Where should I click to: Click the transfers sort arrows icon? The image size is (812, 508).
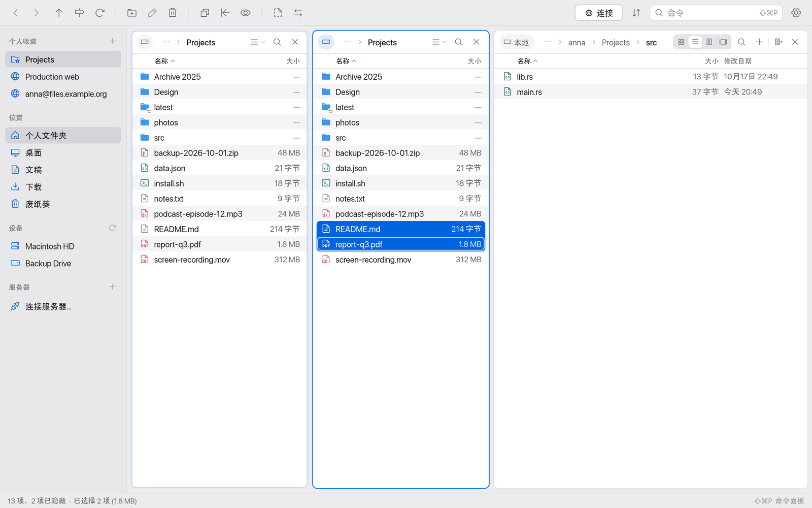636,13
